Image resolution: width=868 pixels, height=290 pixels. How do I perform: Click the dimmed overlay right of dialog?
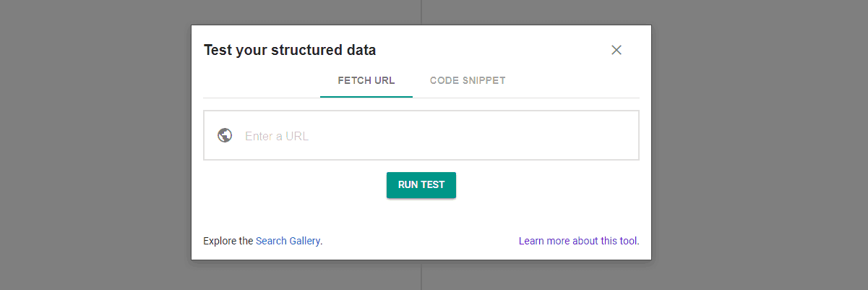[759, 145]
